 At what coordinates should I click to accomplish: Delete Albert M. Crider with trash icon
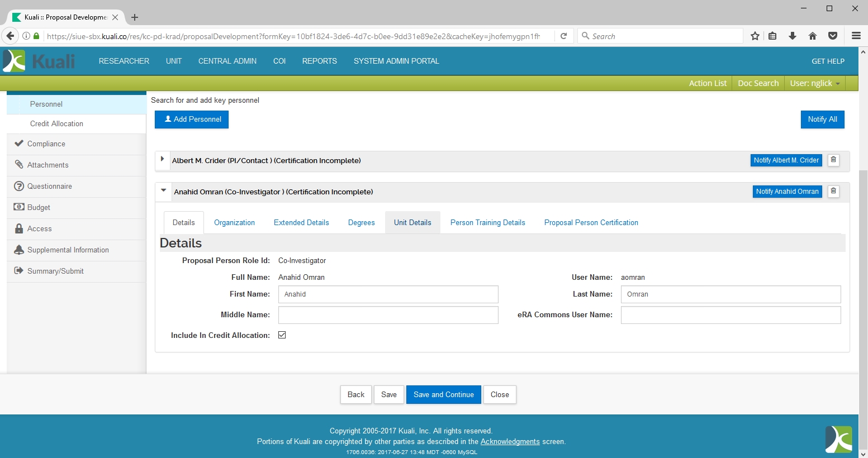[x=833, y=160]
